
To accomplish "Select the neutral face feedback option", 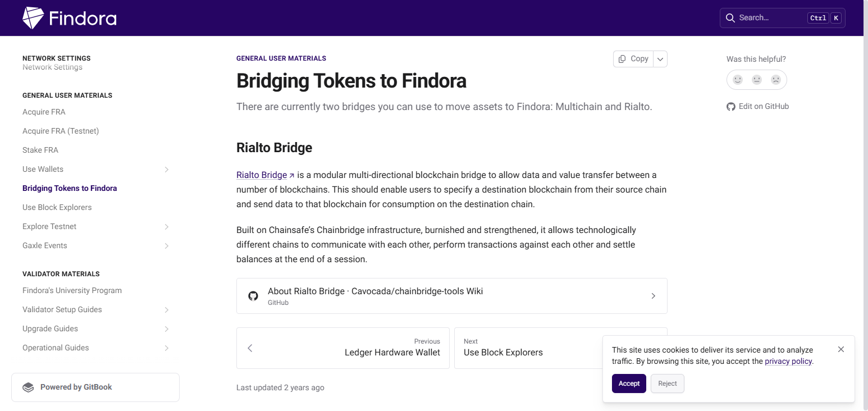I will [x=757, y=80].
